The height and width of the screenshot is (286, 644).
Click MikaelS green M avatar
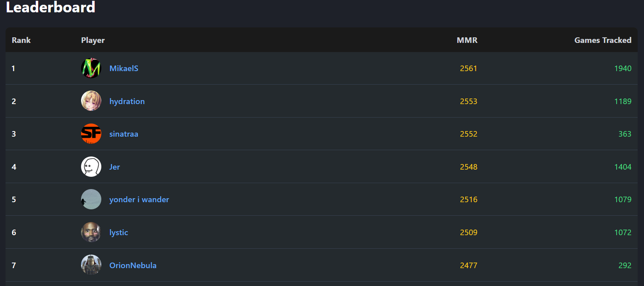pyautogui.click(x=91, y=68)
